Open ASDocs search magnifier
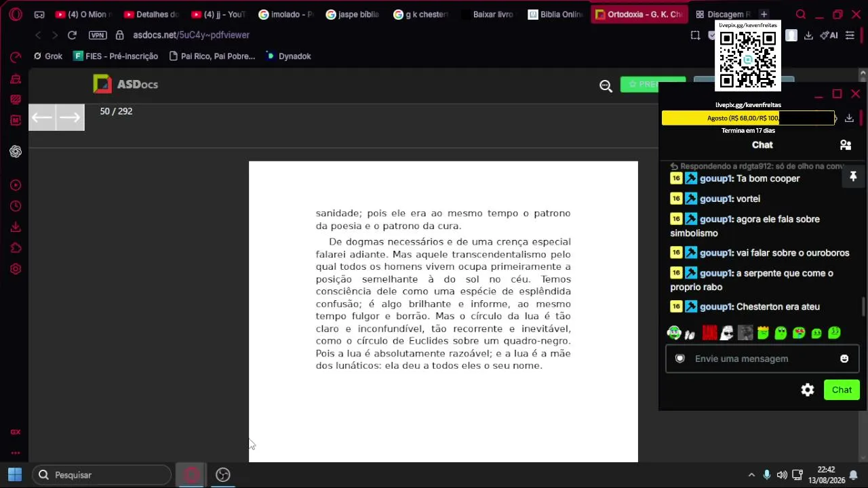The width and height of the screenshot is (868, 488). [x=606, y=85]
